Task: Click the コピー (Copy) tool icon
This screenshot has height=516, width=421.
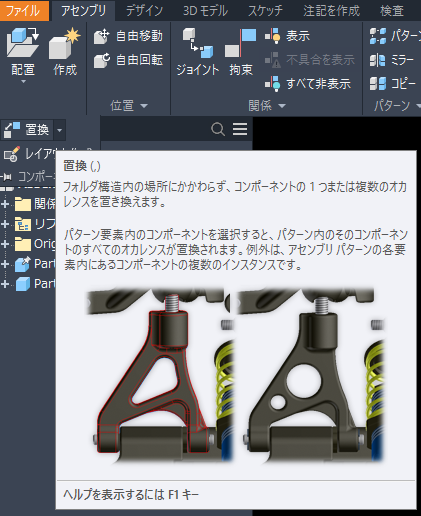Action: click(378, 83)
